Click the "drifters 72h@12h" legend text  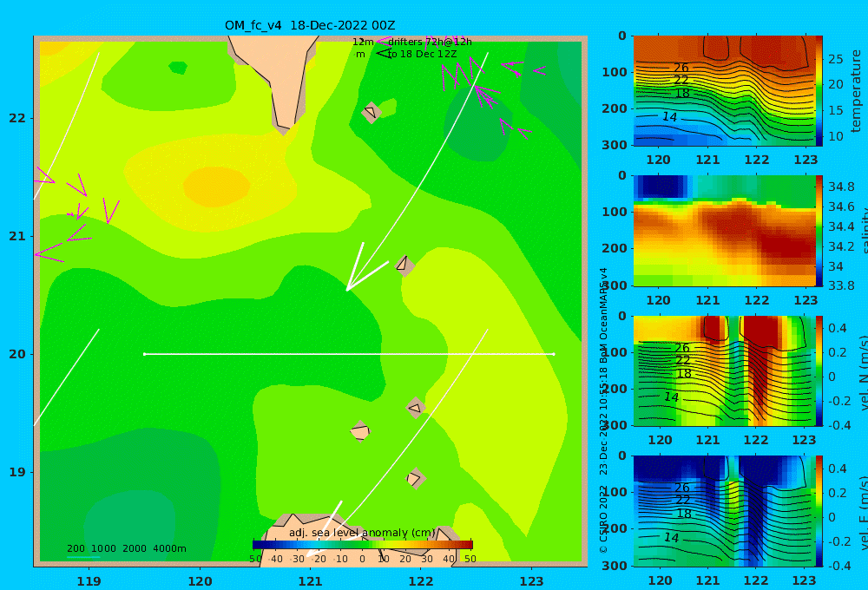(x=430, y=42)
